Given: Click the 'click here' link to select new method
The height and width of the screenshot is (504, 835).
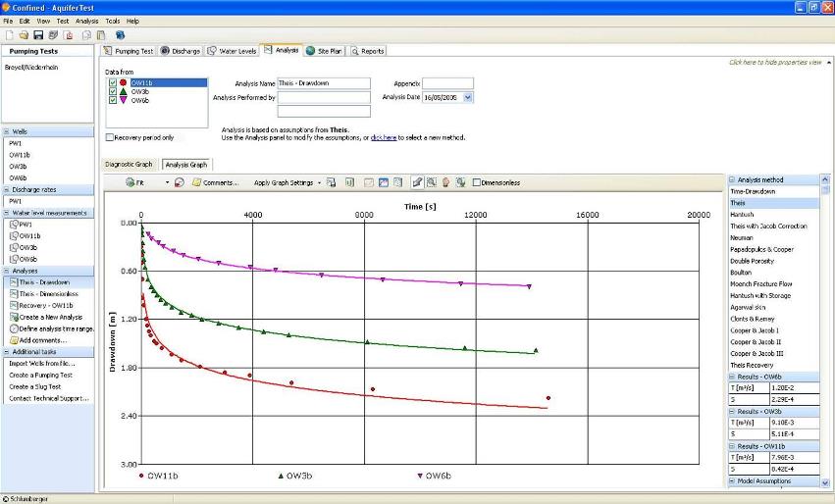Looking at the screenshot, I should pos(384,138).
